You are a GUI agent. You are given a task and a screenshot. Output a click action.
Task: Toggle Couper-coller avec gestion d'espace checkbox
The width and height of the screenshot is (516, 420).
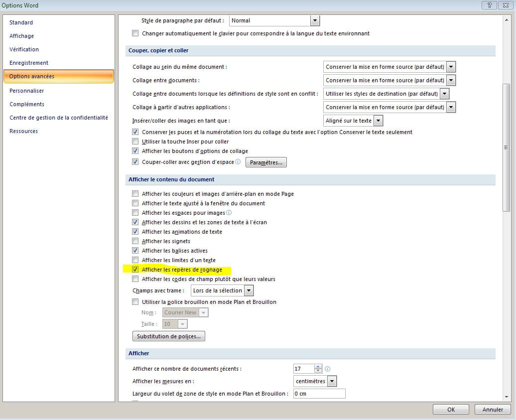point(135,162)
